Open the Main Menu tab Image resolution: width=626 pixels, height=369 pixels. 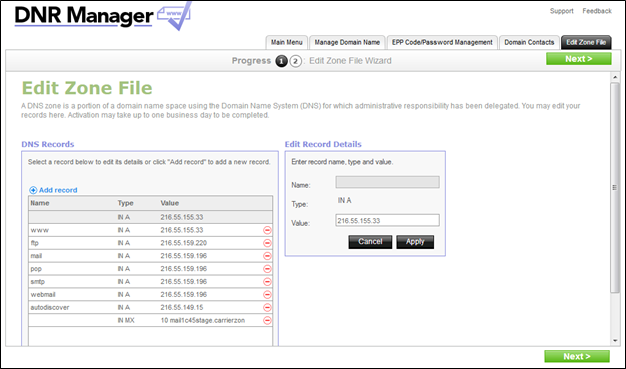287,42
